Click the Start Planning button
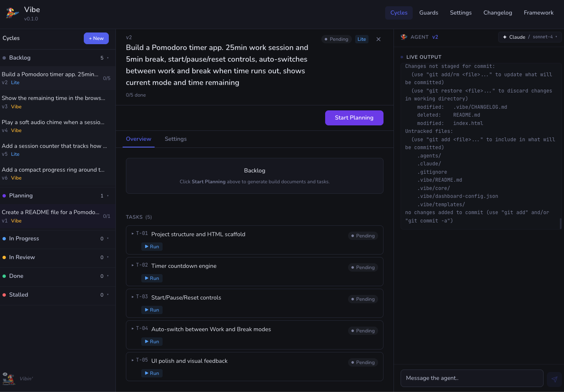 point(354,118)
